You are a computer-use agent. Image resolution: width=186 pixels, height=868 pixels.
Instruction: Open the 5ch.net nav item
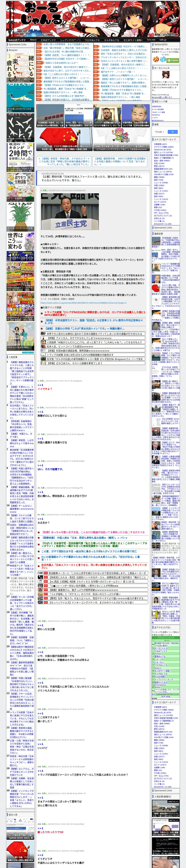point(151,39)
